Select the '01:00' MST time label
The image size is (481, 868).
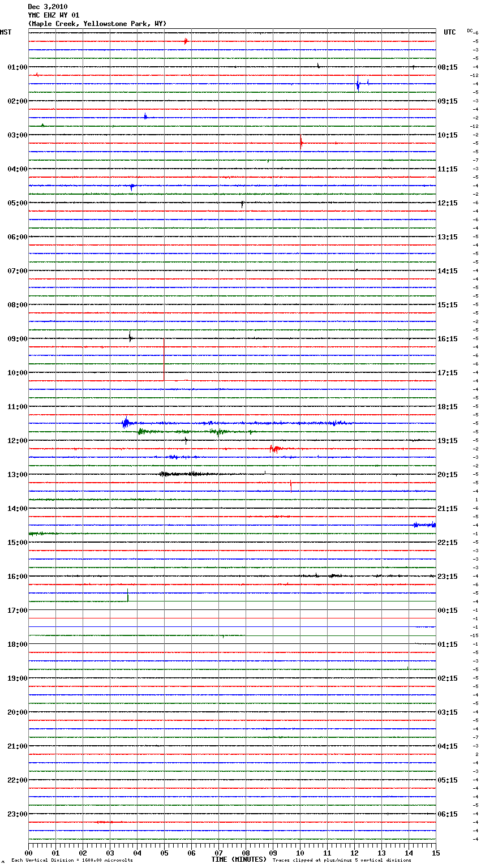(18, 67)
